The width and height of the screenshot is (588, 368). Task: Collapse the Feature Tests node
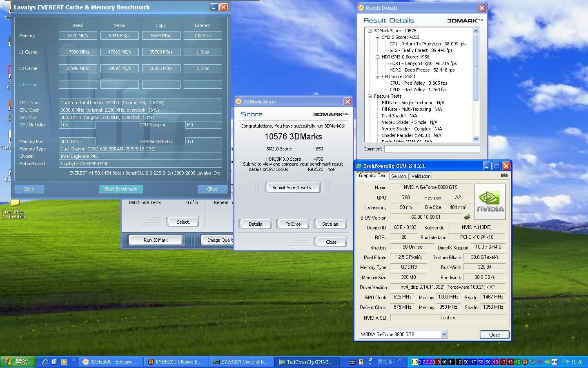370,96
